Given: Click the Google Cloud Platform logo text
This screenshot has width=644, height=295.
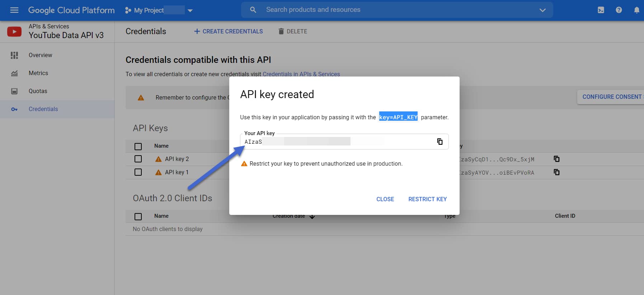Looking at the screenshot, I should pos(71,10).
